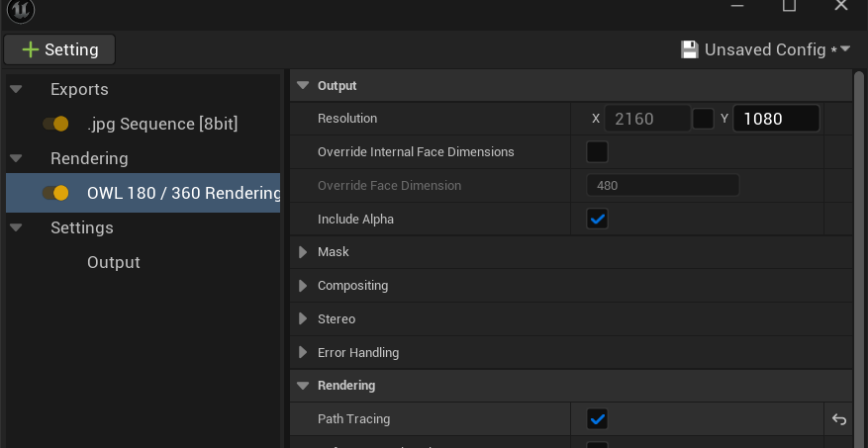
Task: Expand the Stereo section
Action: (x=303, y=319)
